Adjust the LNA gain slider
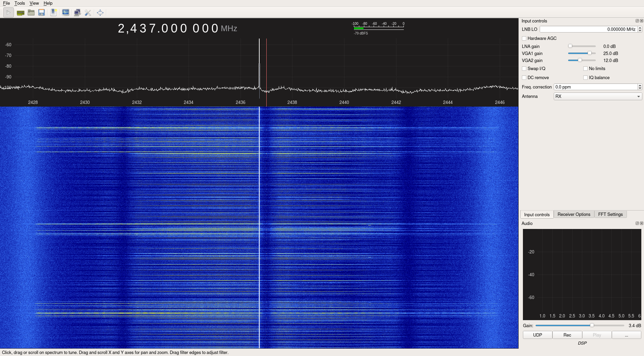644x356 pixels. [582, 46]
